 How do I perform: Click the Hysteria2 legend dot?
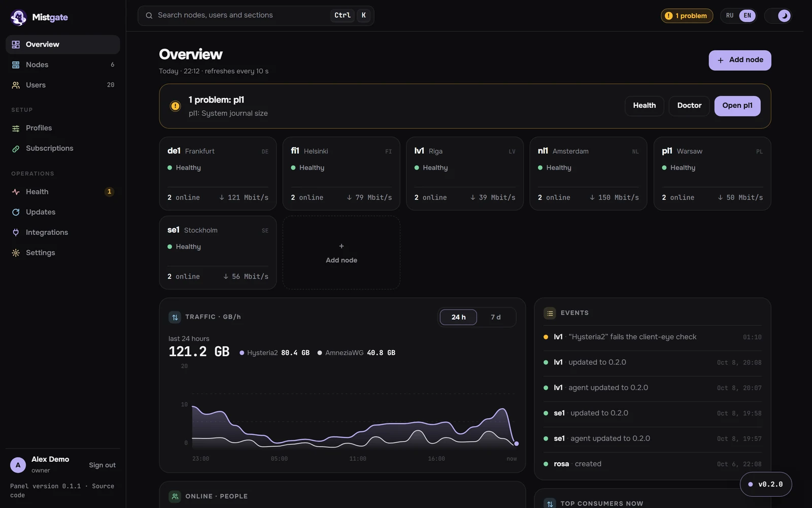tap(242, 353)
